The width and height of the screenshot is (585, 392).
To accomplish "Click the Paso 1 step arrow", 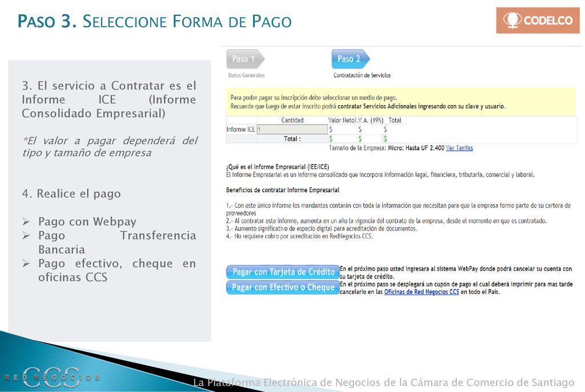I will point(245,59).
